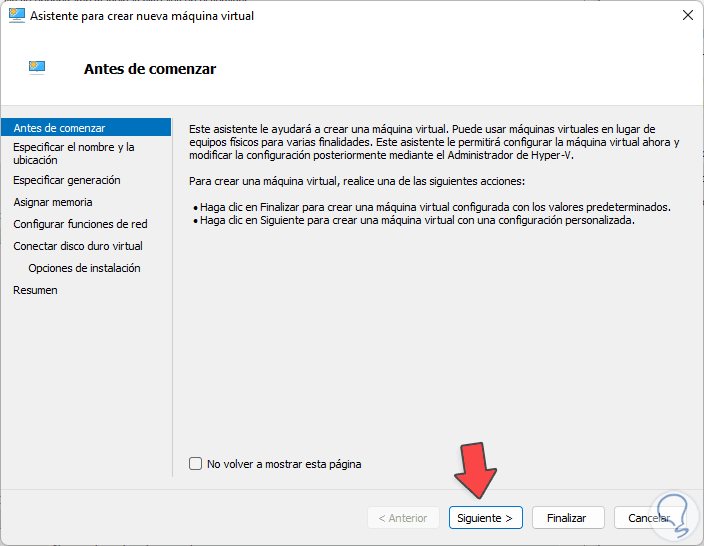Click the virtual machine icon beside header

coord(38,68)
